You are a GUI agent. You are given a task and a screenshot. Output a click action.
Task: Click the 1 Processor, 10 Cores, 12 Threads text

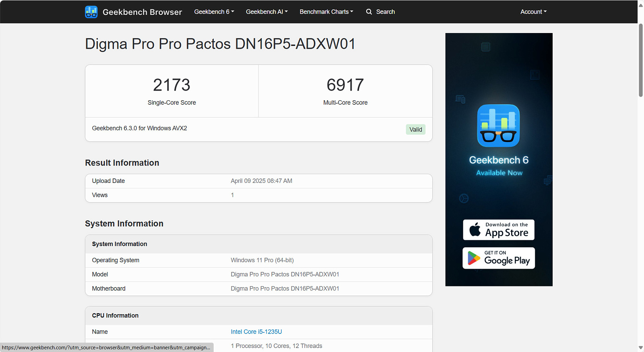277,346
